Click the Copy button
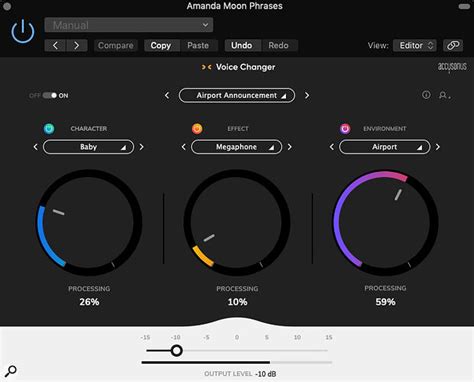Viewport: 474px width, 382px height. (x=161, y=45)
